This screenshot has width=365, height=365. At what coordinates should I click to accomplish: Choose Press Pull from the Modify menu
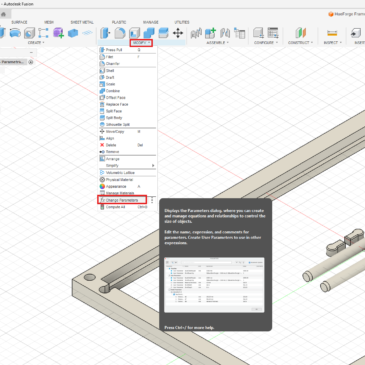(127, 50)
